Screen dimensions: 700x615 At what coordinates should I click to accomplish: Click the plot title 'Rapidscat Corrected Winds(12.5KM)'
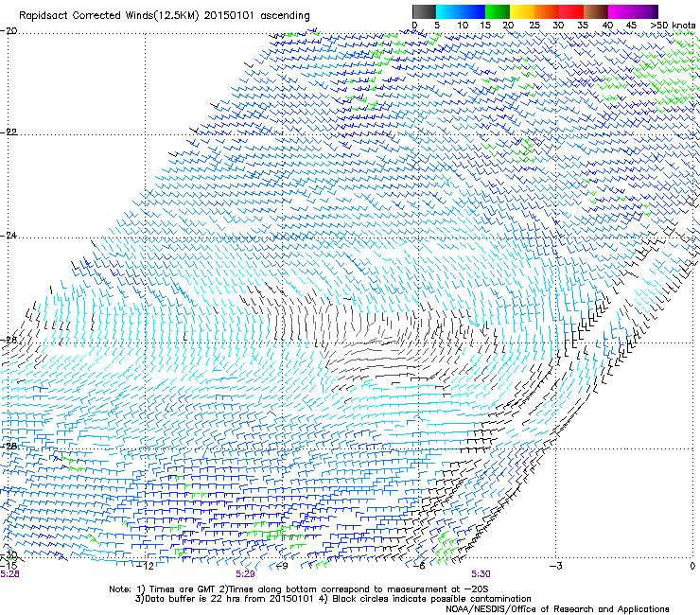coord(109,16)
